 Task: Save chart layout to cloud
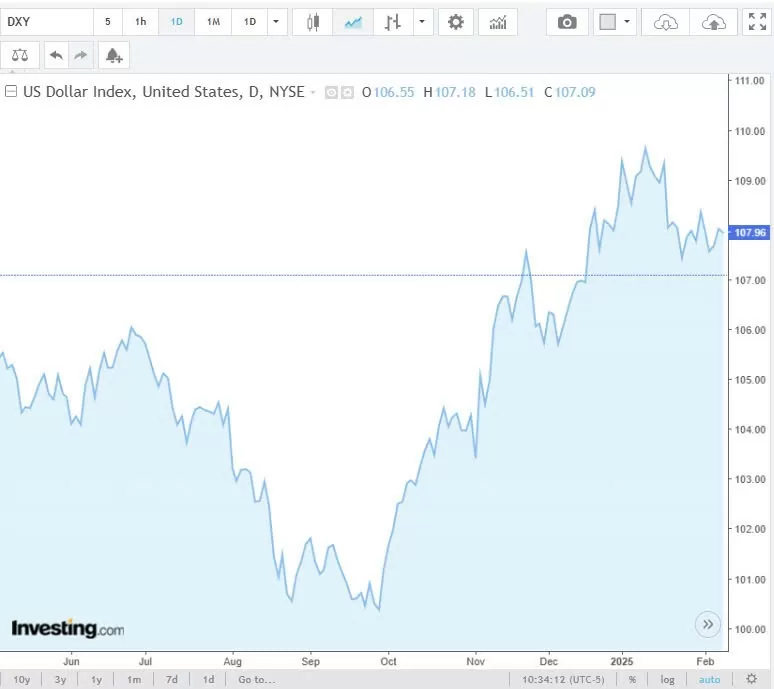[x=714, y=22]
